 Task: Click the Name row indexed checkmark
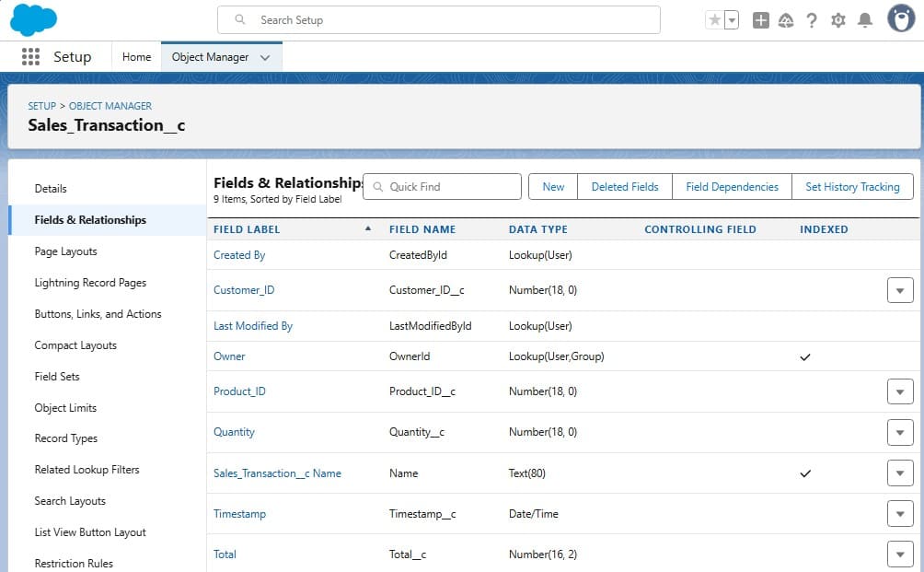(805, 473)
